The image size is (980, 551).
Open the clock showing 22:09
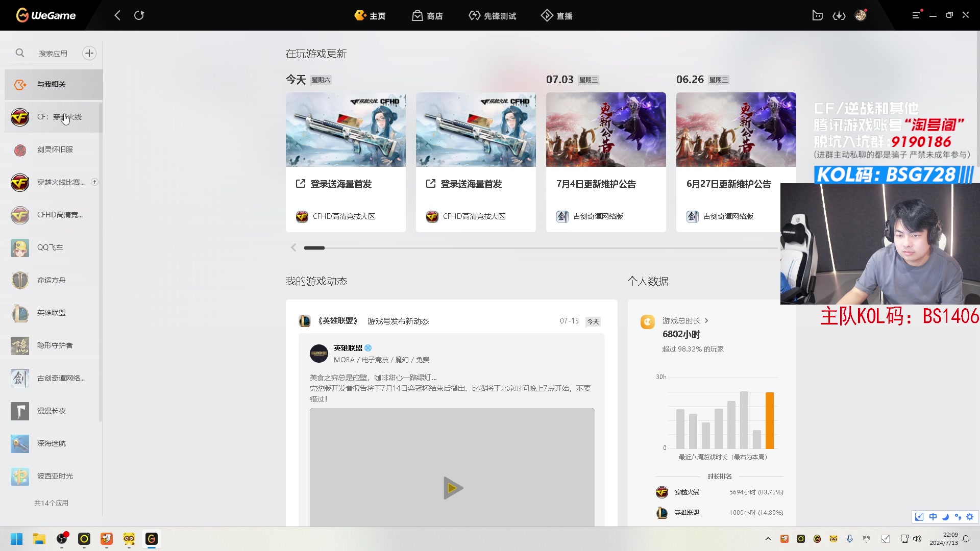coord(944,539)
